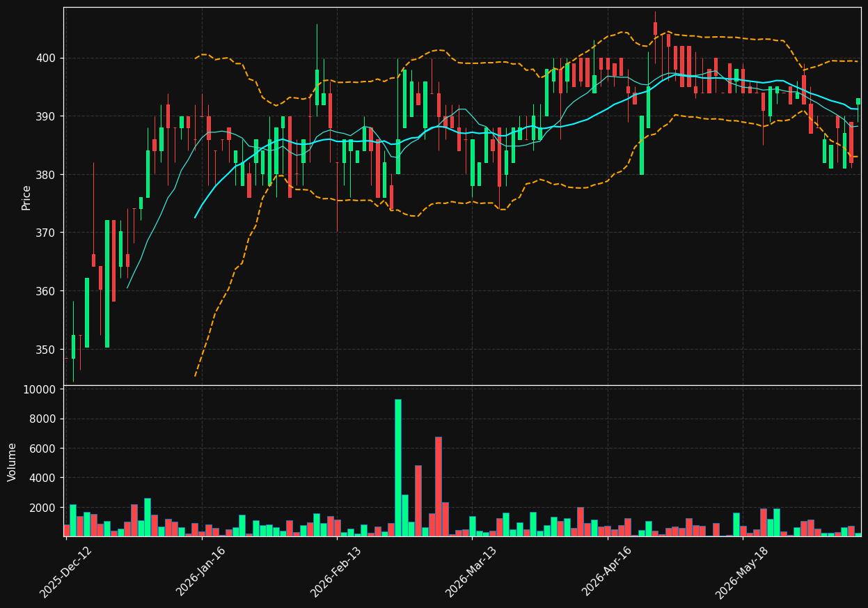The width and height of the screenshot is (868, 608).
Task: Click the 2000 volume axis label
Action: coord(43,508)
